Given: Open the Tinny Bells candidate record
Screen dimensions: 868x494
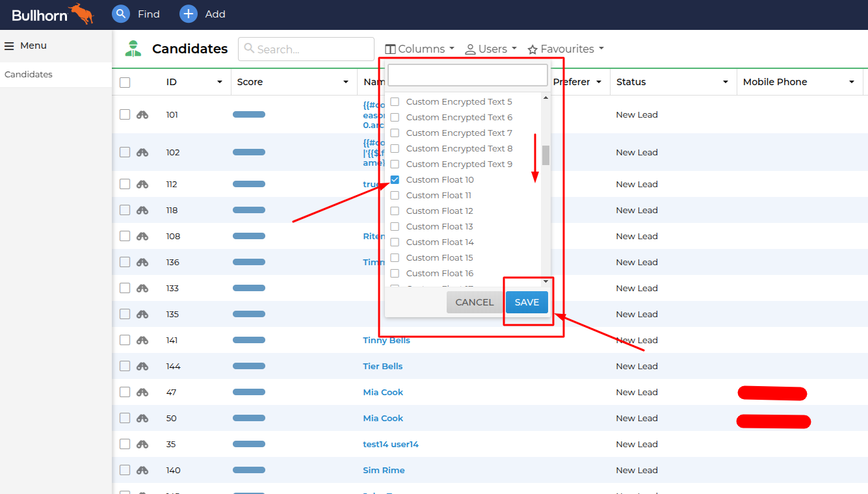Looking at the screenshot, I should 387,340.
